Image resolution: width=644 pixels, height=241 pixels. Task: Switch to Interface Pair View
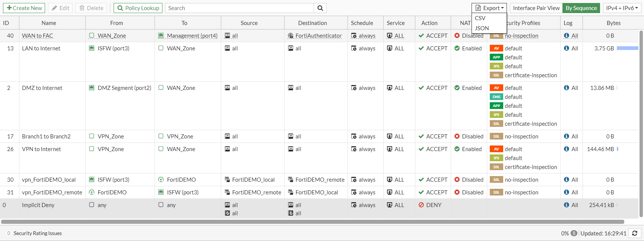536,8
